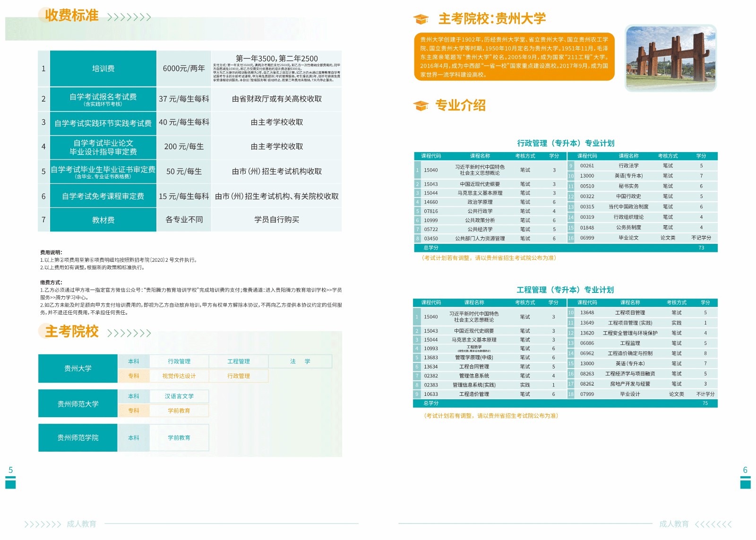
Task: Select 行政管理 in 贵州大学 专科 row
Action: [x=239, y=376]
